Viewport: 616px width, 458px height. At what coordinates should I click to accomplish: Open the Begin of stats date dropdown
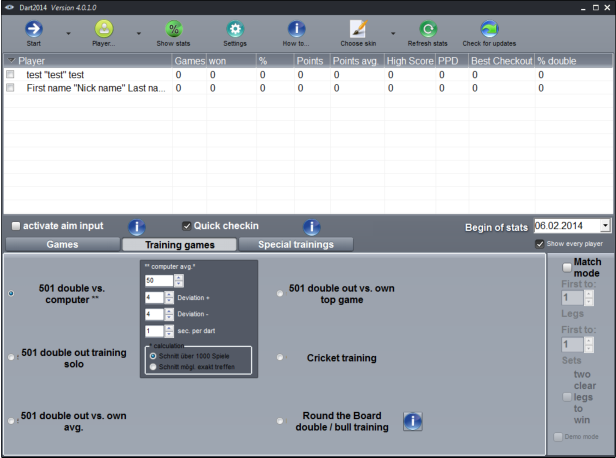click(605, 226)
